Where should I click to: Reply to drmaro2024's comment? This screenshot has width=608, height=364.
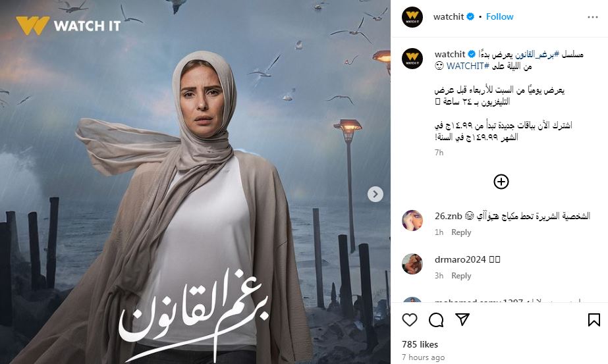pyautogui.click(x=461, y=276)
